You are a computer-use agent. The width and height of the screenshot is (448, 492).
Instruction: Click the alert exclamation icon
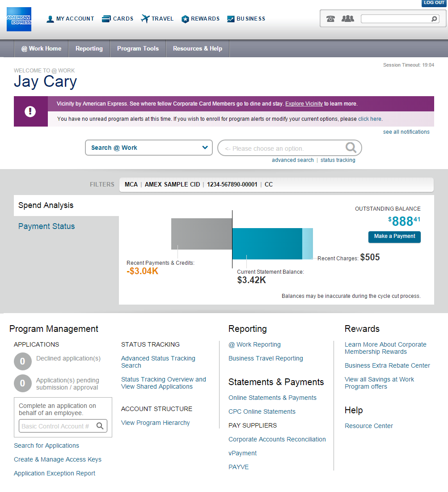pos(30,111)
